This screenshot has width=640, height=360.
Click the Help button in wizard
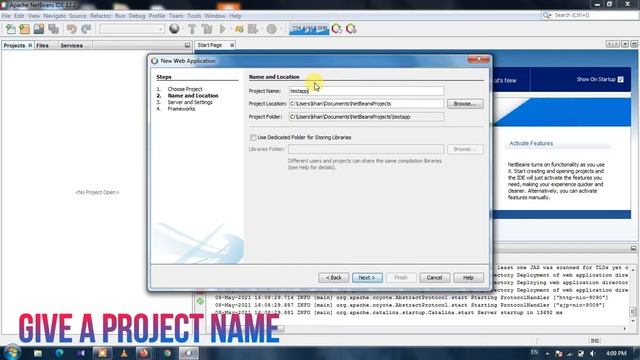tap(468, 278)
